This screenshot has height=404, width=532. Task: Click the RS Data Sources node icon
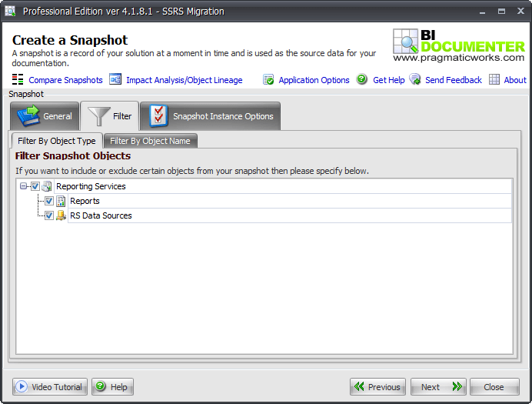[61, 215]
